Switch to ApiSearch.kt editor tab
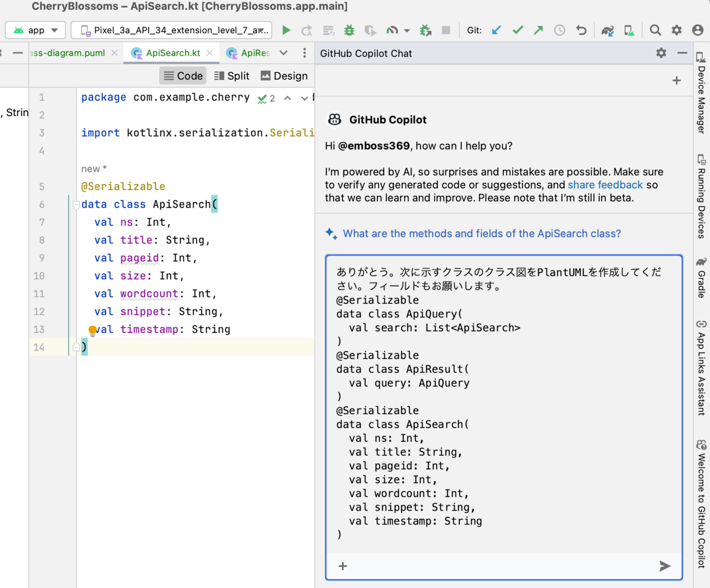 coord(173,53)
